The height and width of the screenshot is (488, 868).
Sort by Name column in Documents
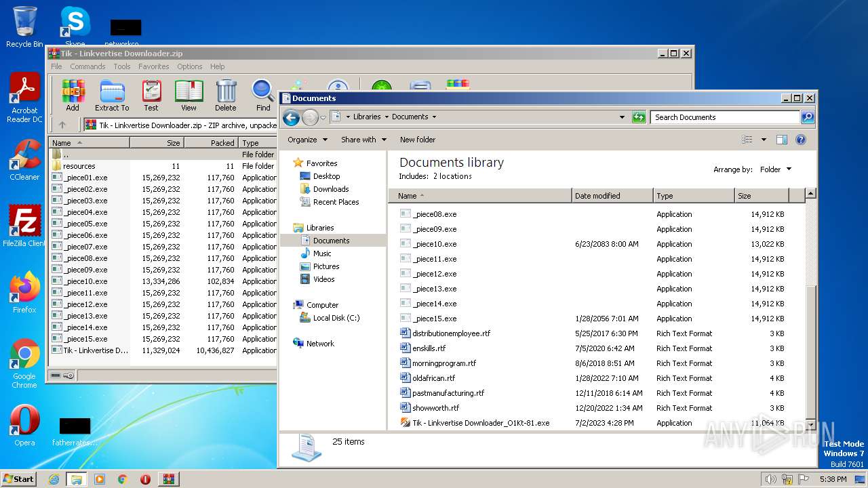480,196
